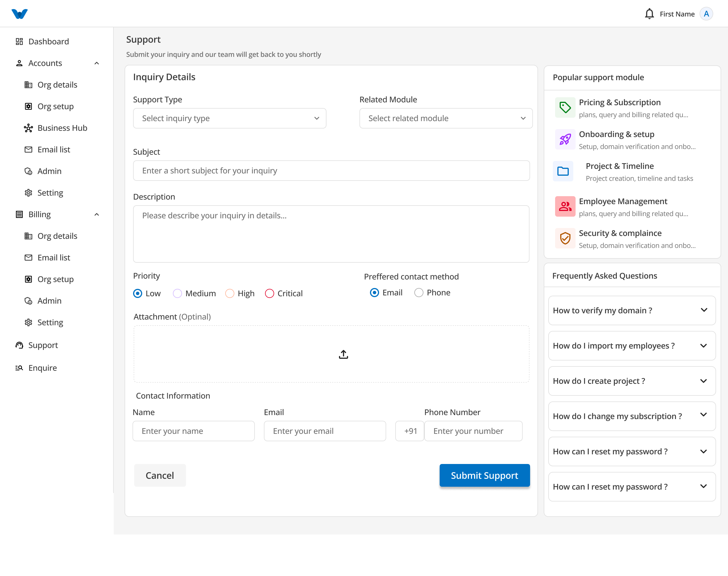
Task: Click the Employee Management people icon
Action: click(565, 206)
